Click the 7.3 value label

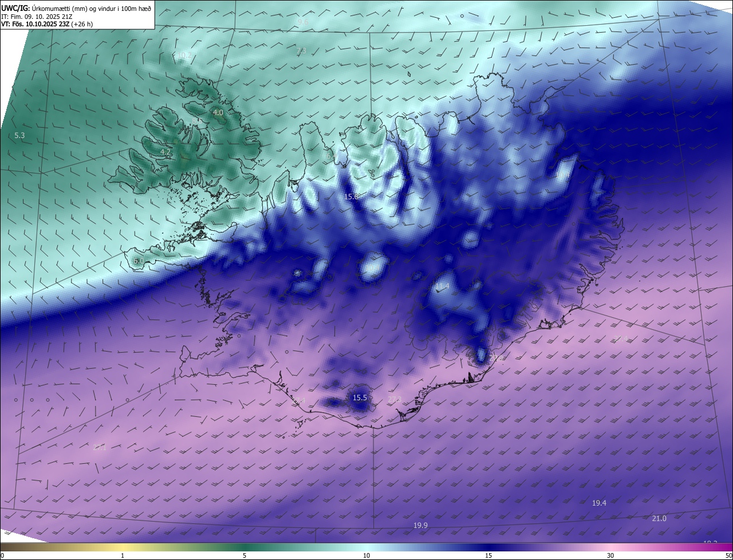pos(301,51)
